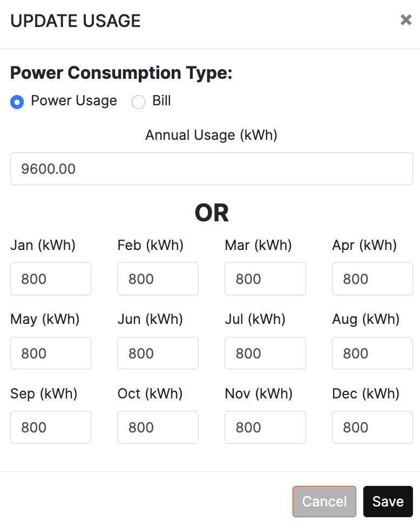This screenshot has height=528, width=420.
Task: Save the usage values
Action: [x=388, y=502]
